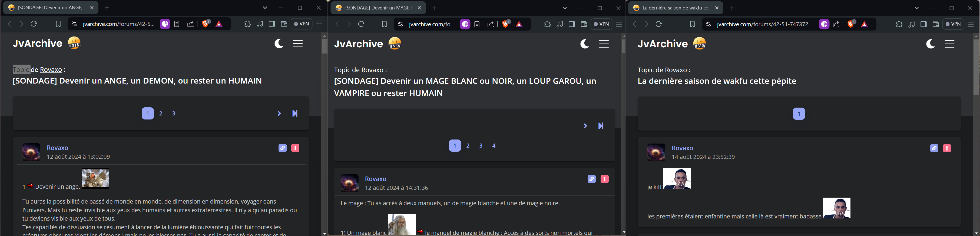Toggle dark mode moon icon in left window

(279, 44)
